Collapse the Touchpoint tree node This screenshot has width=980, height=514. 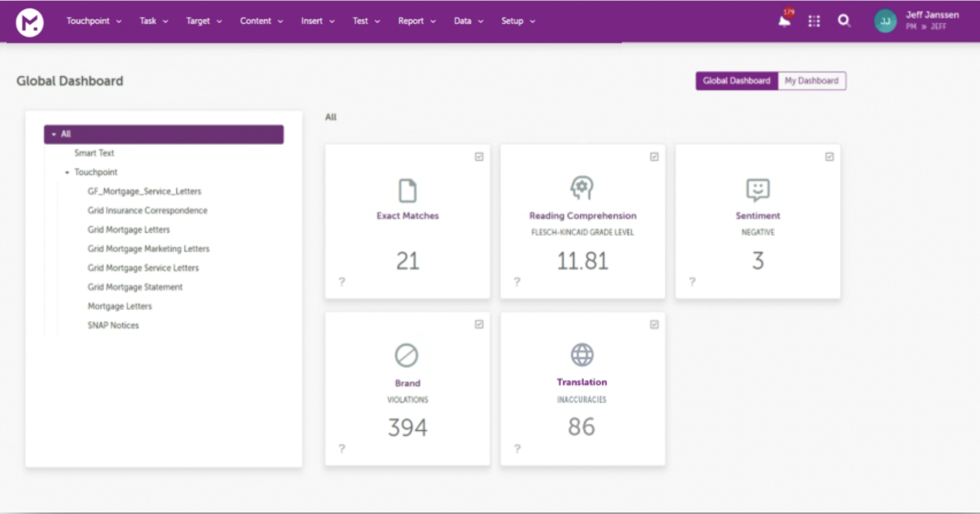coord(67,172)
